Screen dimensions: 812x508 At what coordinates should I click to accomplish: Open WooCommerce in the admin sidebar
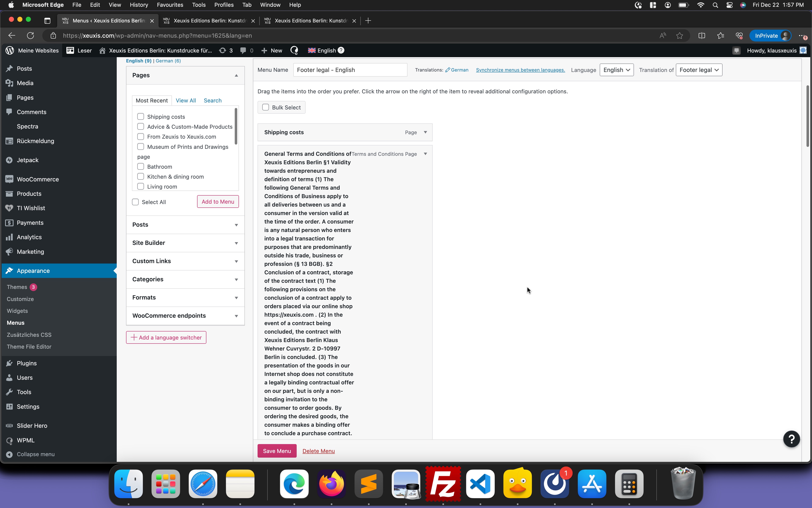pos(38,179)
